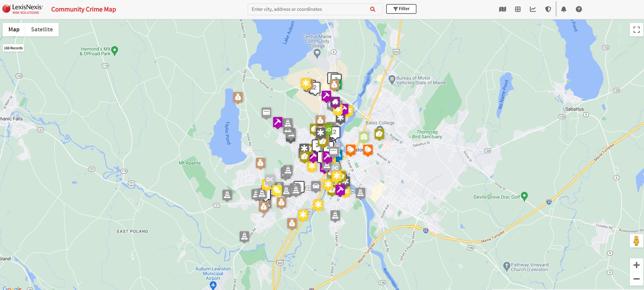Viewport: 644px width, 290px height.
Task: Toggle fullscreen map view
Action: point(637,30)
